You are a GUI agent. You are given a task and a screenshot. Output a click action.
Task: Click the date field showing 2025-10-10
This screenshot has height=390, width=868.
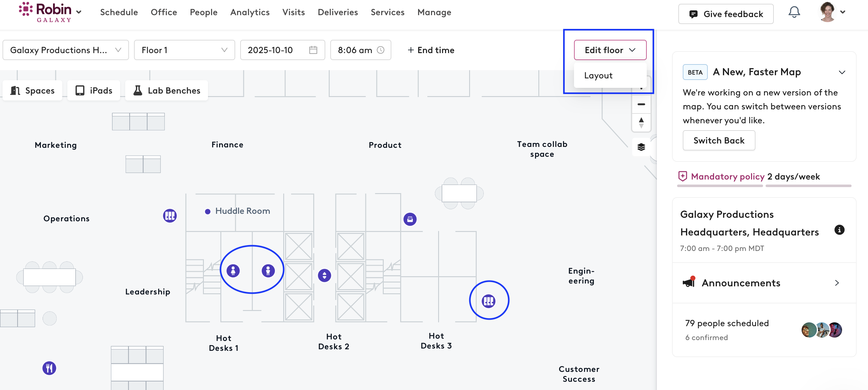[282, 50]
